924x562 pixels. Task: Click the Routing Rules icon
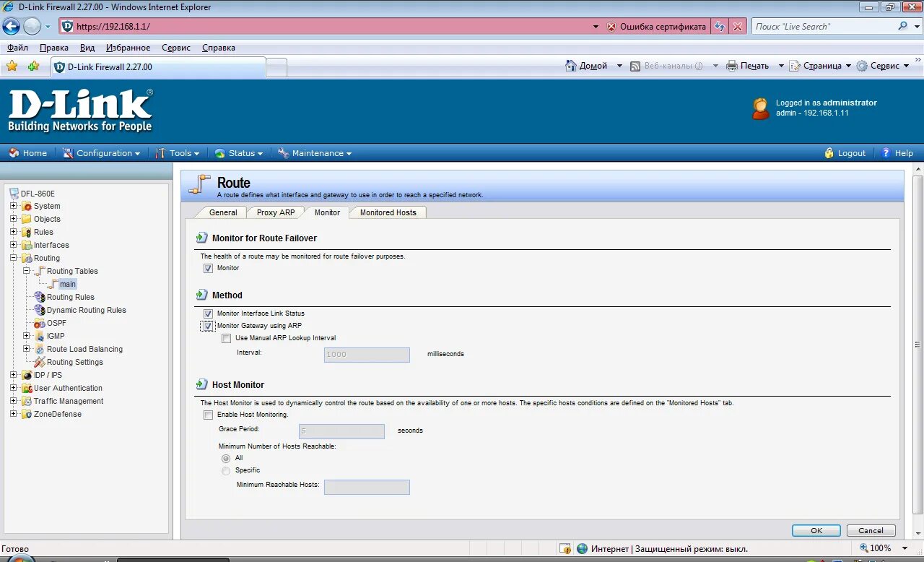(40, 297)
